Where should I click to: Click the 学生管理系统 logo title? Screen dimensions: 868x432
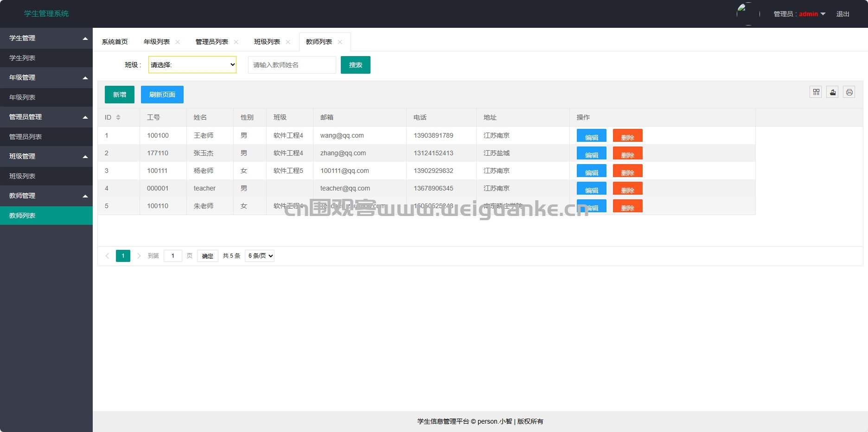tap(46, 14)
